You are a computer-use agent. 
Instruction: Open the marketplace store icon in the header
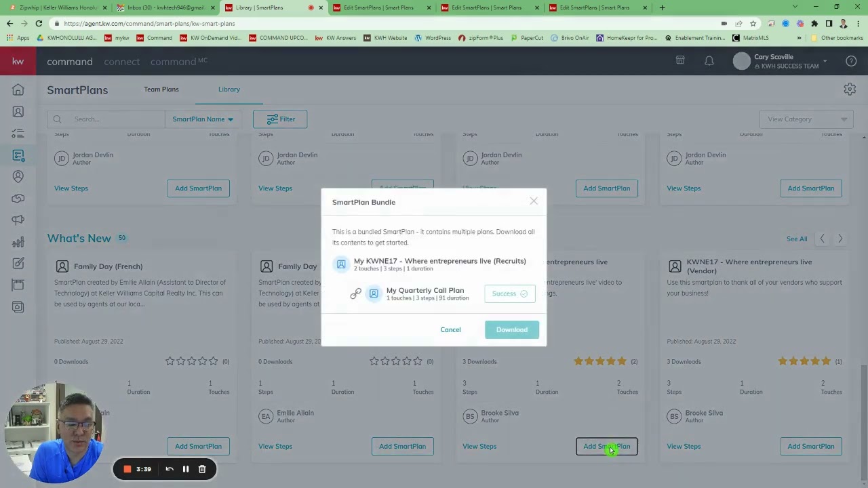coord(680,61)
